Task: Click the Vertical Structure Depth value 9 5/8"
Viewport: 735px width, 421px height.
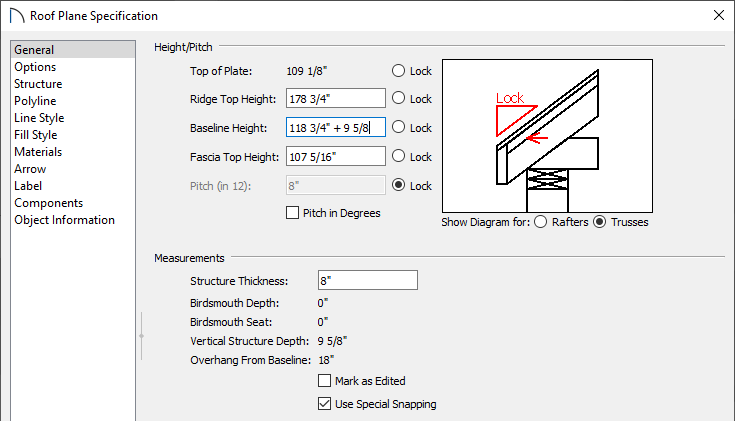Action: click(332, 341)
